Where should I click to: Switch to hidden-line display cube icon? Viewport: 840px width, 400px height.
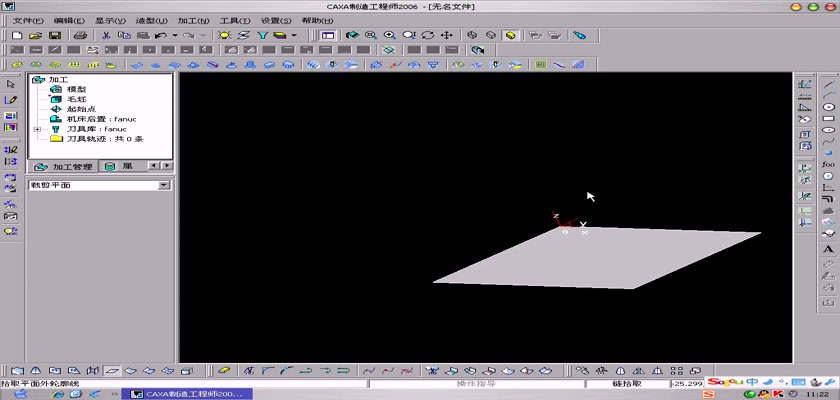pyautogui.click(x=491, y=35)
